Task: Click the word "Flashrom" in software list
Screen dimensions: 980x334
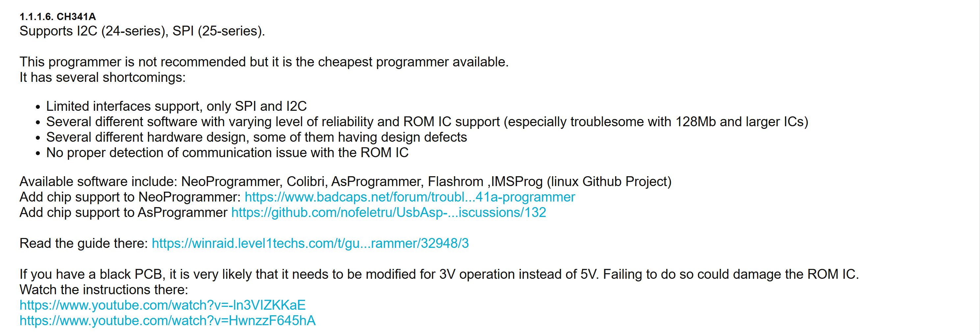Action: click(x=455, y=182)
